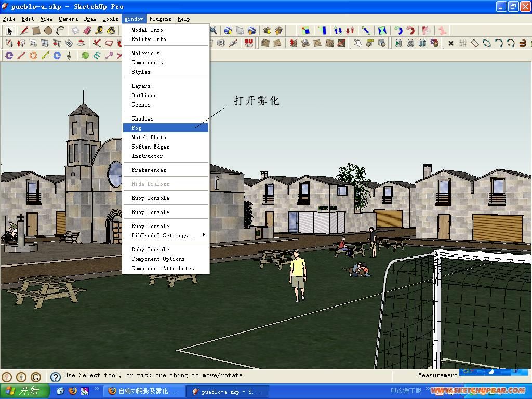The width and height of the screenshot is (532, 399).
Task: Click pueblo-a.skp taskbar button
Action: [228, 392]
